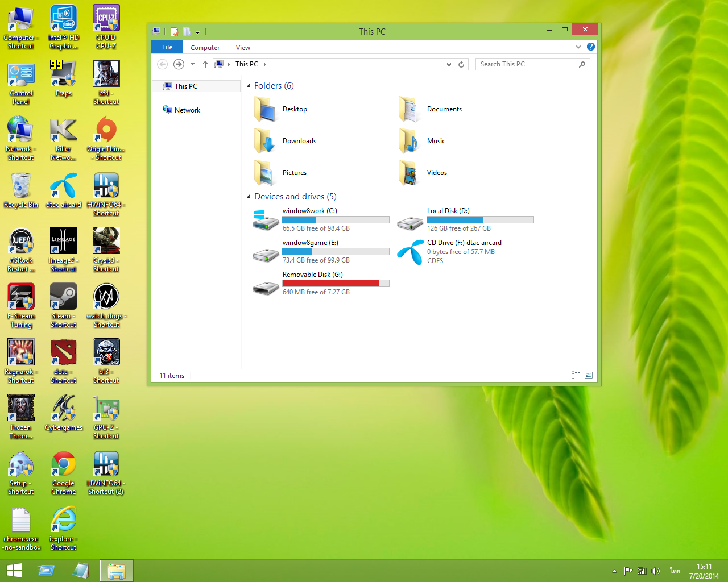The height and width of the screenshot is (582, 728).
Task: Select the Fraps desktop icon
Action: (64, 78)
